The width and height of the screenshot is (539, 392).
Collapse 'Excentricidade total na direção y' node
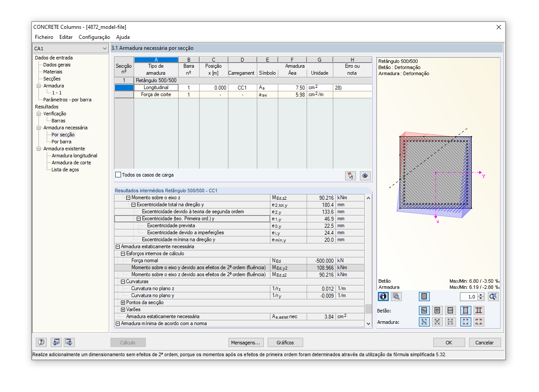(x=134, y=205)
